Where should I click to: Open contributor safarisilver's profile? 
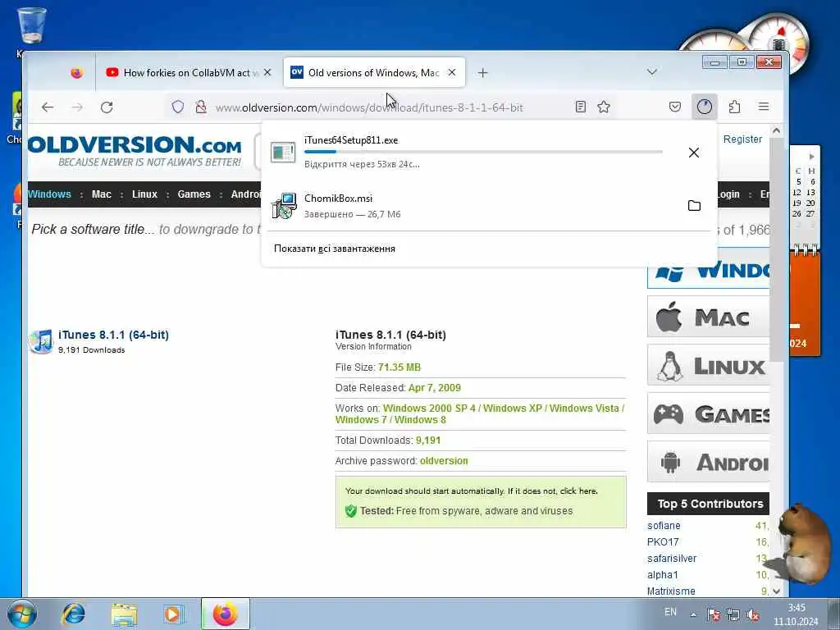[672, 559]
